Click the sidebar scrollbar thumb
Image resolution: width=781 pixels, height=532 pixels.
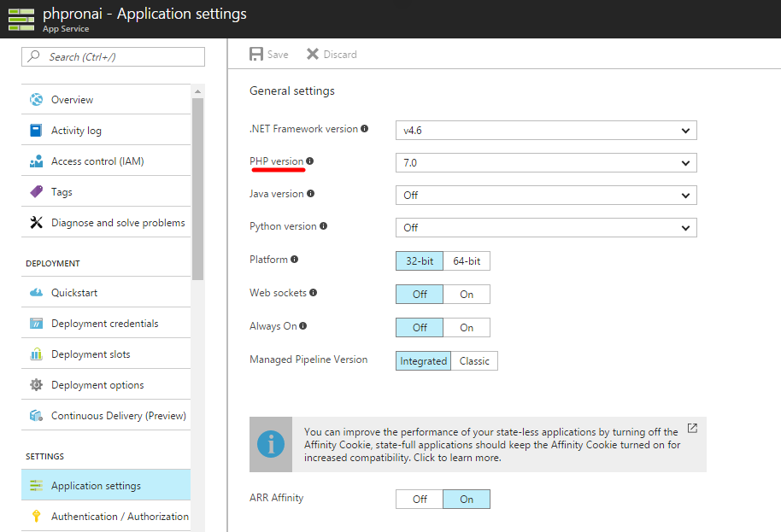[x=197, y=189]
